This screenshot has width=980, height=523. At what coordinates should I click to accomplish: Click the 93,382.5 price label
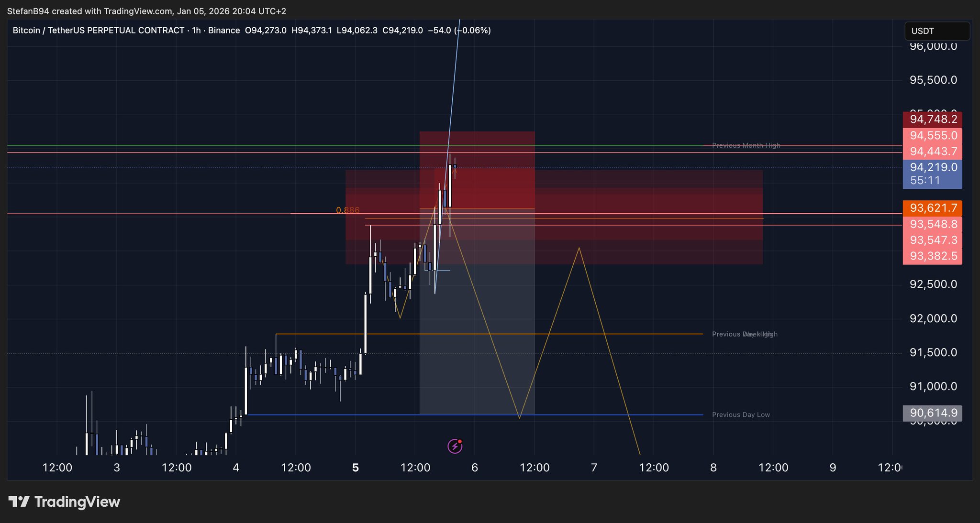click(x=933, y=256)
